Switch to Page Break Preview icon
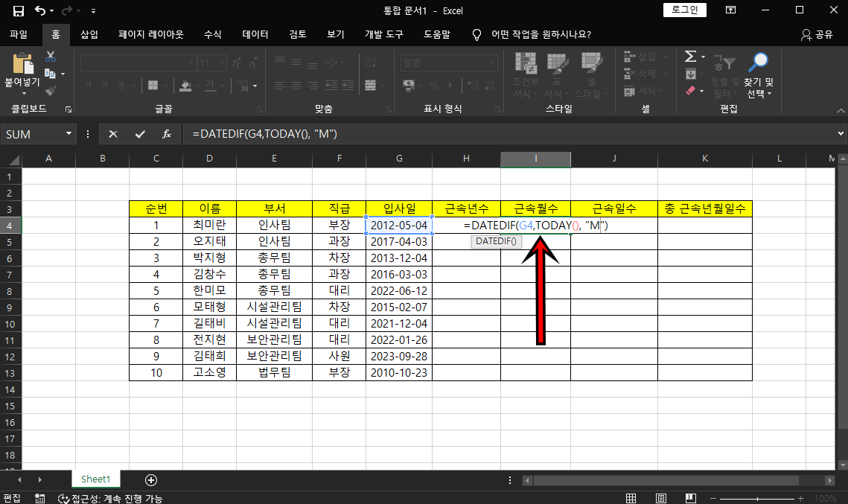The width and height of the screenshot is (848, 504). coord(691,498)
